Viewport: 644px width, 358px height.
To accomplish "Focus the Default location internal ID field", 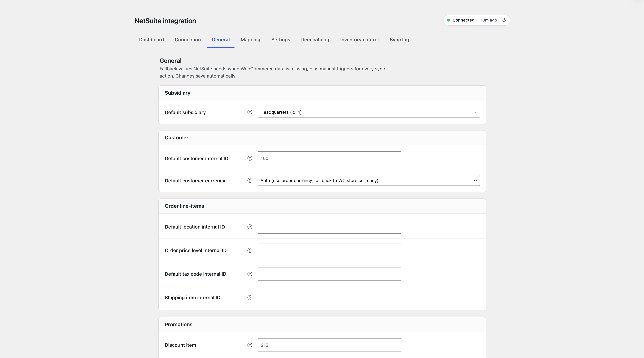I will (329, 227).
